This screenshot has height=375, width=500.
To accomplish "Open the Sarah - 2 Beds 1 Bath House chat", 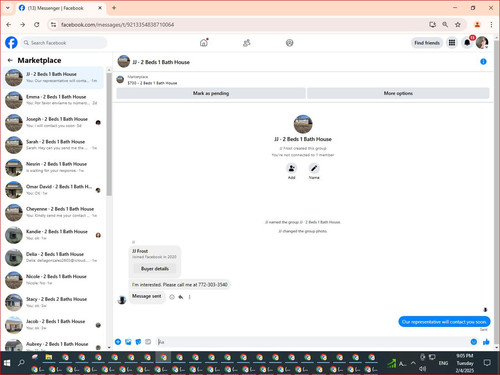I will tap(53, 145).
